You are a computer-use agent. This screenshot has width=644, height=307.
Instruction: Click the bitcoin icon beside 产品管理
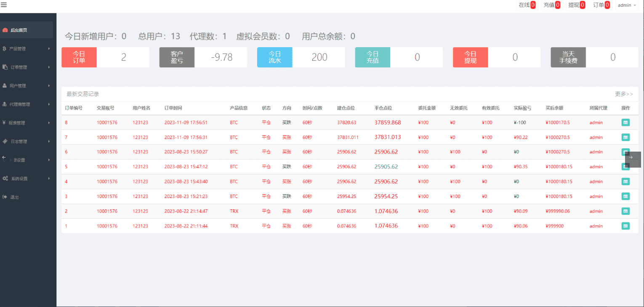pyautogui.click(x=5, y=49)
